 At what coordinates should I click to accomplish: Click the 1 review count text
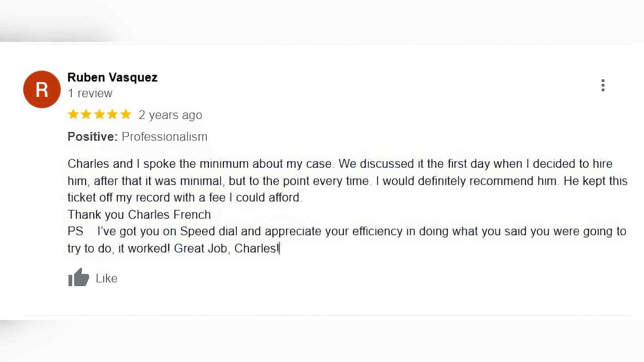coord(90,93)
